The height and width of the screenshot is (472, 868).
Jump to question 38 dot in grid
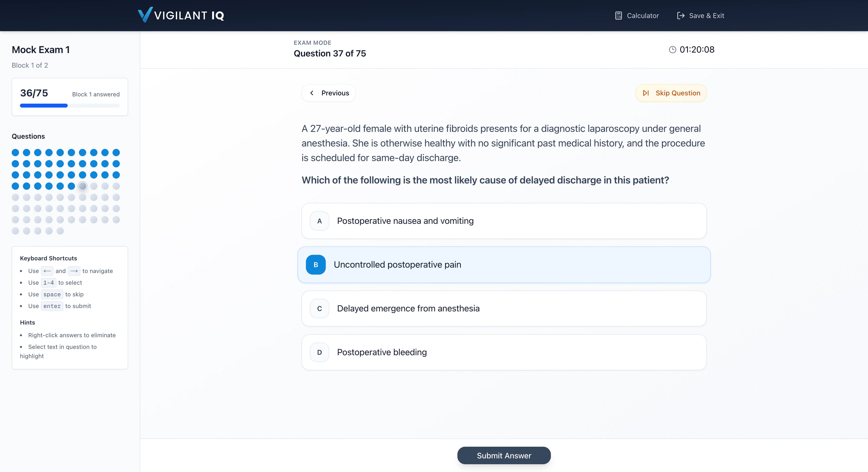coord(94,186)
